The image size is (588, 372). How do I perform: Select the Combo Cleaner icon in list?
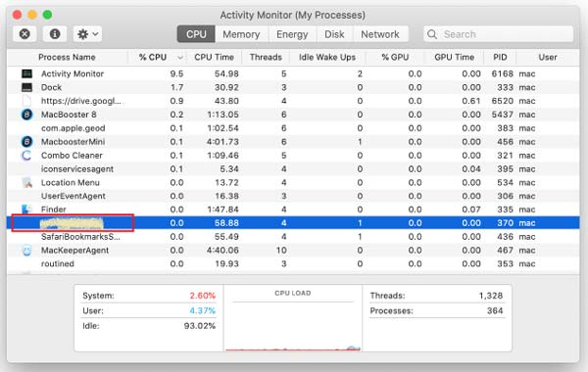point(26,155)
